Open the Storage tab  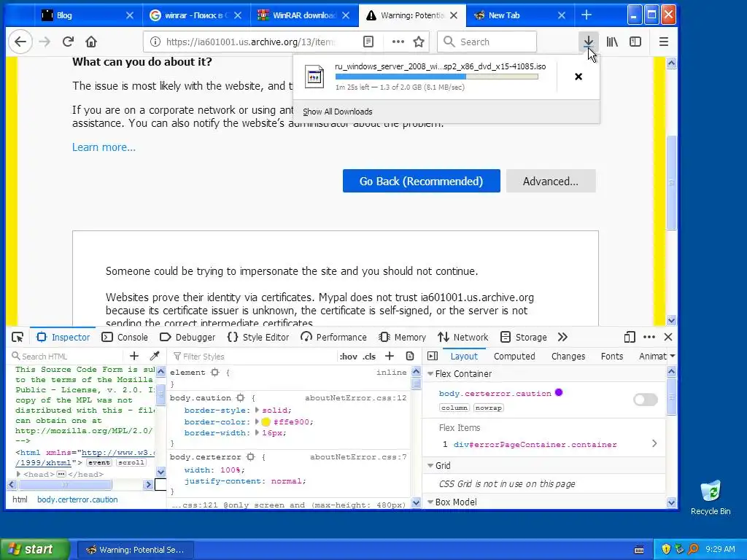point(524,337)
